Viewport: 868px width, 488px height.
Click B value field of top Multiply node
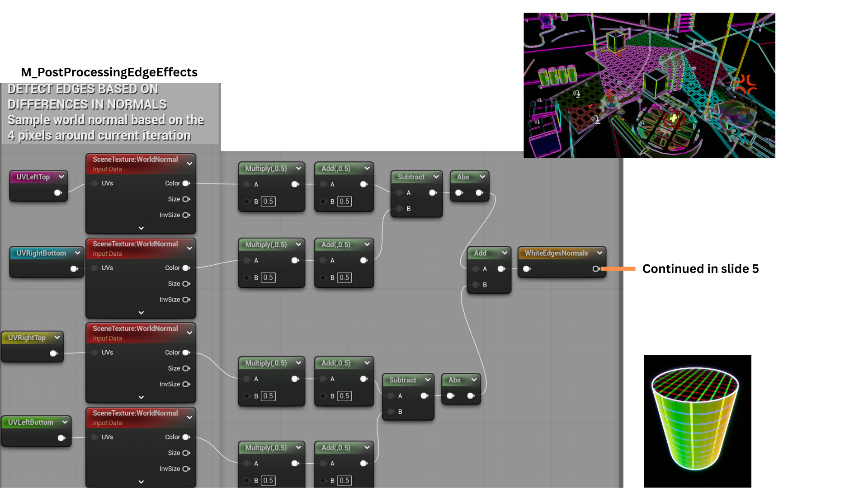(x=268, y=202)
